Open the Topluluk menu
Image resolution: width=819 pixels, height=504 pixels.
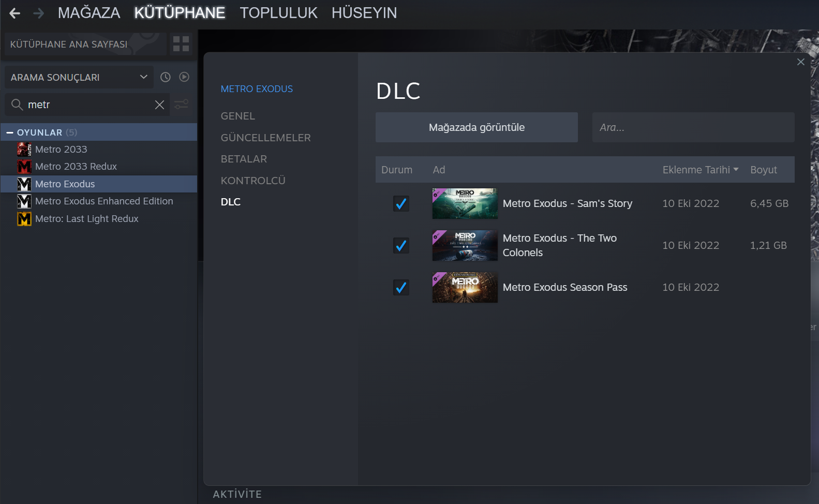278,13
